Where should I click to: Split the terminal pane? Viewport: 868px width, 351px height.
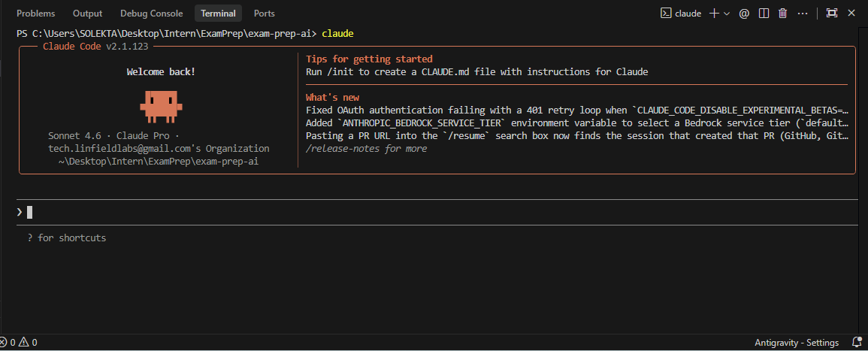[x=764, y=14]
